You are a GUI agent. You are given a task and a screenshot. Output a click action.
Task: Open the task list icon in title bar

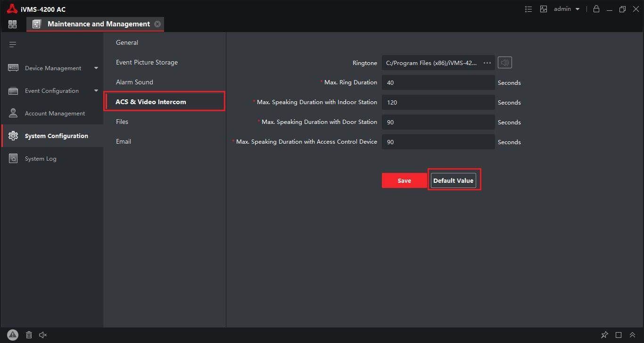(x=528, y=9)
